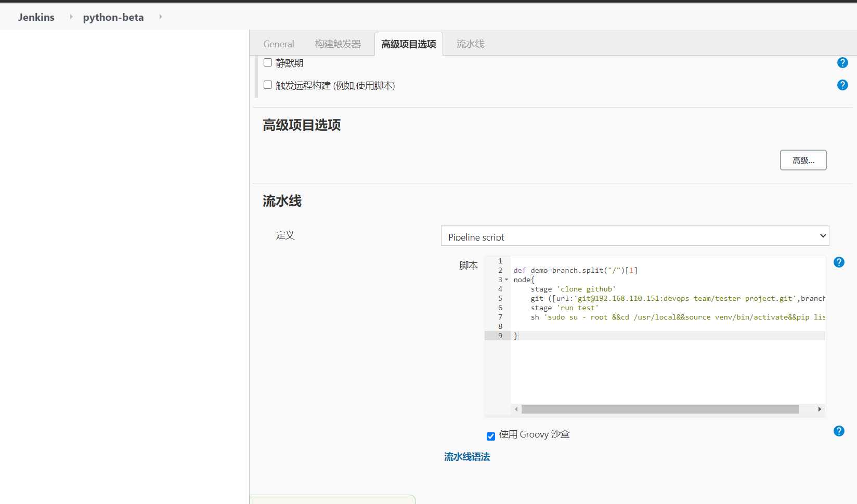Click the 高级项目选项 section heading
857x504 pixels.
[302, 125]
